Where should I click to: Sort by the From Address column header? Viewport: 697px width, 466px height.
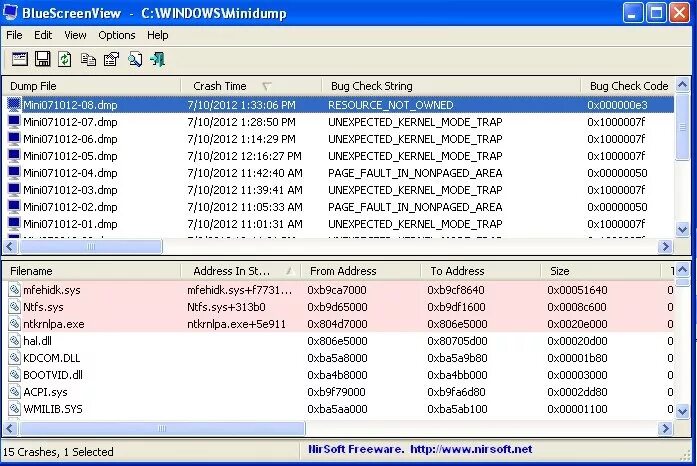[361, 271]
